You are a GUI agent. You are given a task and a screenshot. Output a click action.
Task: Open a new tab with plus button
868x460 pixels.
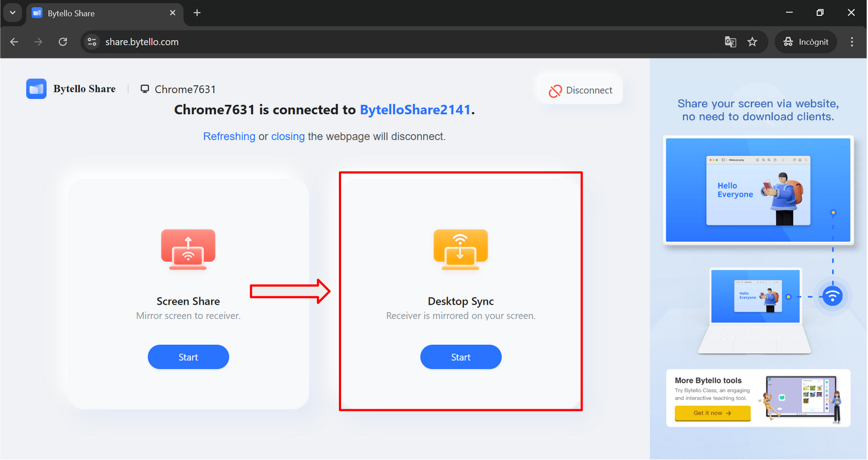(x=197, y=13)
